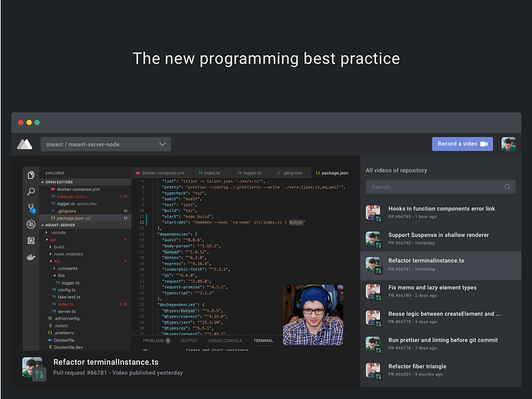This screenshot has width=532, height=399.
Task: Click author avatar below the video player
Action: (33, 367)
